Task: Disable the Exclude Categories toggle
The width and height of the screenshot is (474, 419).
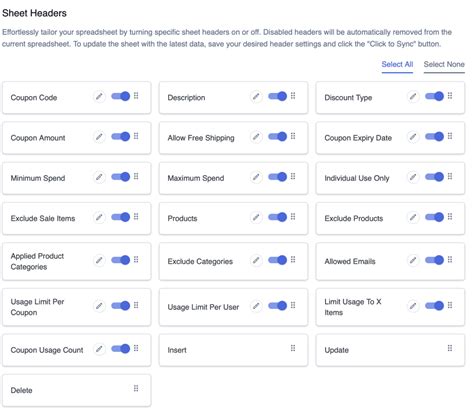Action: coord(277,260)
